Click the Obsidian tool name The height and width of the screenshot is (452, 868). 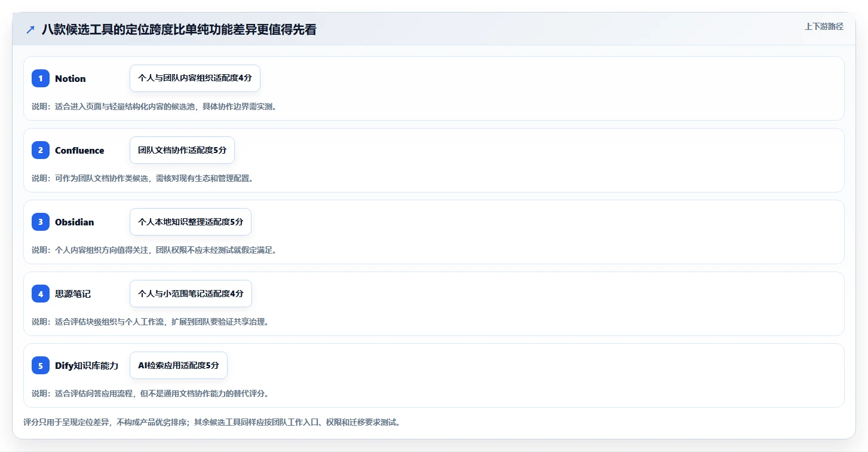click(75, 222)
